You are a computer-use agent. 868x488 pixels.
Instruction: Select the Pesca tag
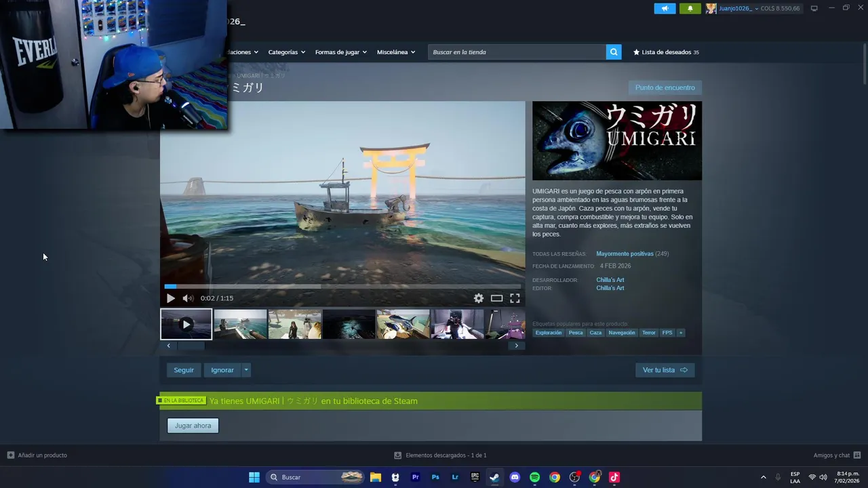click(x=576, y=333)
